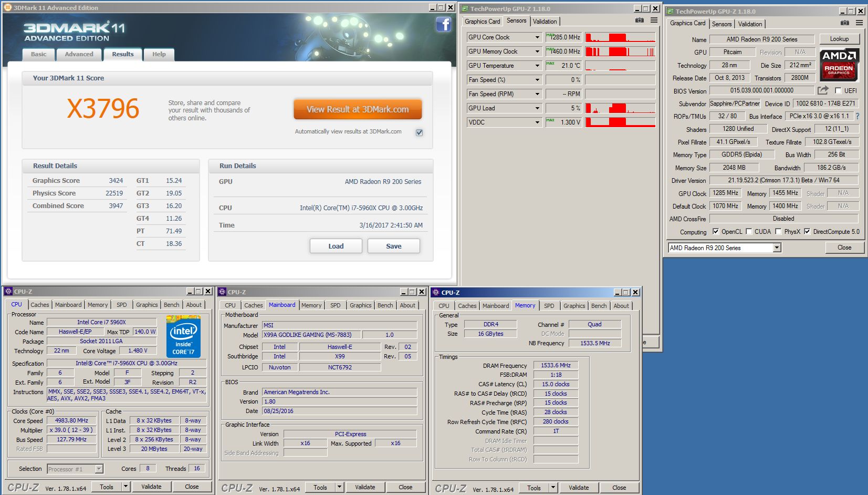The width and height of the screenshot is (868, 495).
Task: Click VDDC sensor graph
Action: (x=620, y=122)
